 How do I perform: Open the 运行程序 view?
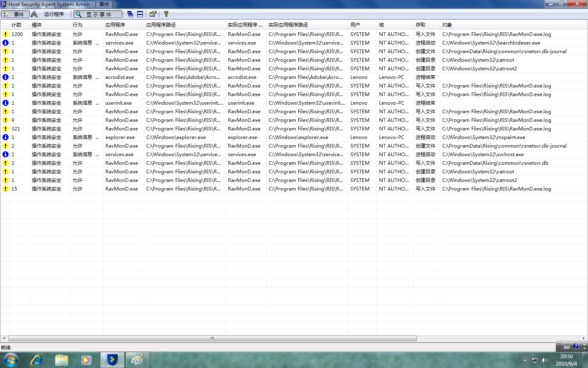48,14
